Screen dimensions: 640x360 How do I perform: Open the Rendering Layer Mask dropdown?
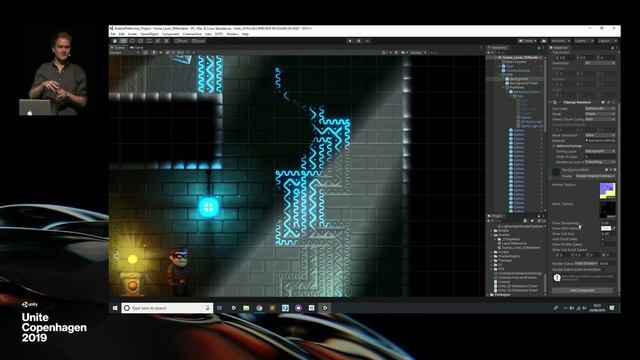[600, 162]
